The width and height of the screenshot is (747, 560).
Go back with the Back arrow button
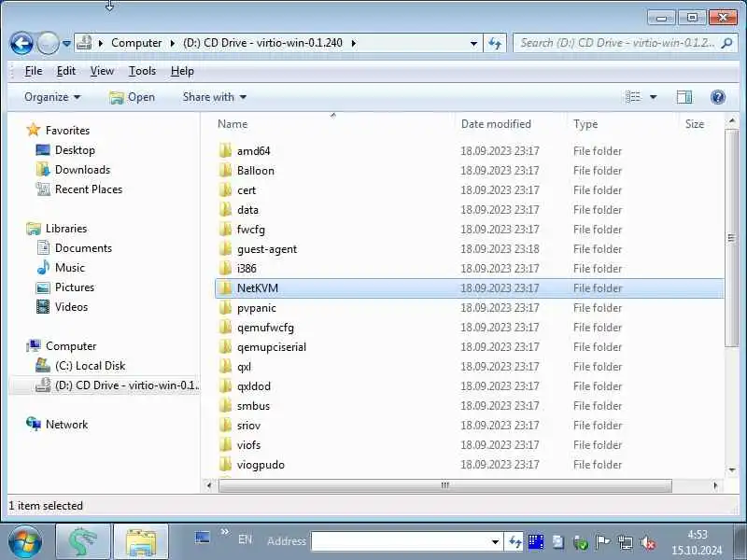coord(21,43)
